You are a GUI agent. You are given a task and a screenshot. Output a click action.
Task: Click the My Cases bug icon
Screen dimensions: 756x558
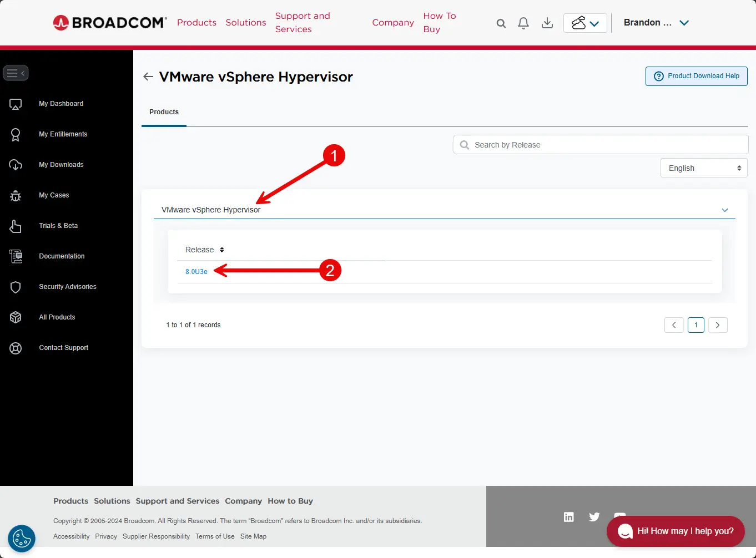16,195
